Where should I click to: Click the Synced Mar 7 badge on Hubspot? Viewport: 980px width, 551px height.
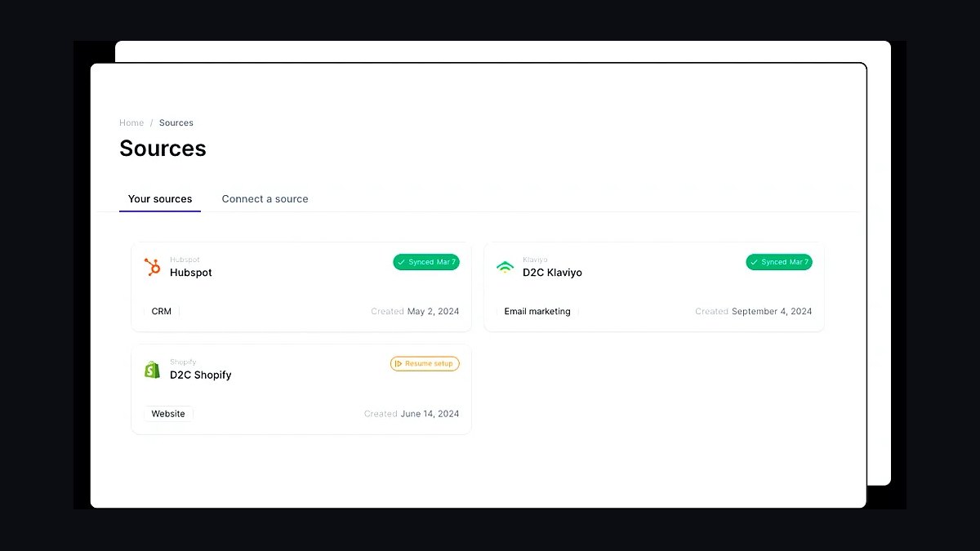[x=426, y=262]
